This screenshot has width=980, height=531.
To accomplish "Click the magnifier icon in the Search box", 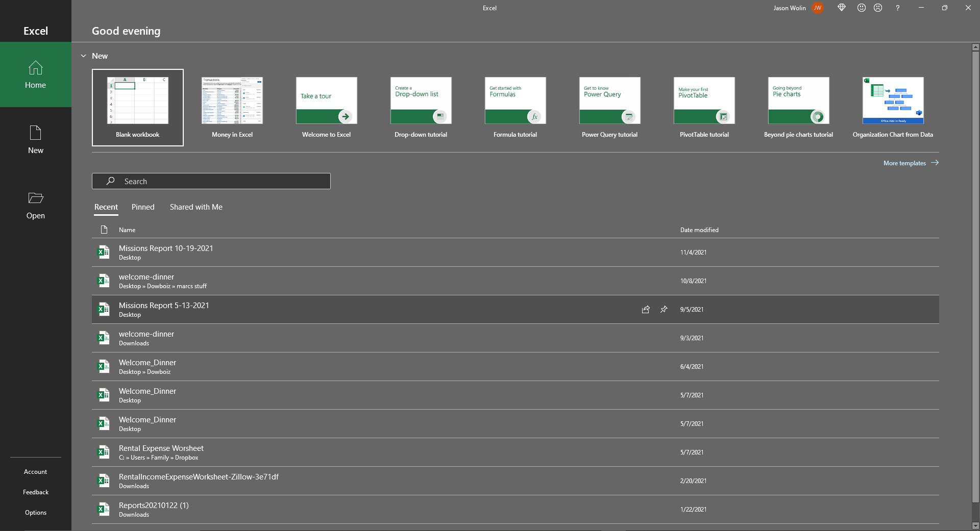I will (110, 181).
